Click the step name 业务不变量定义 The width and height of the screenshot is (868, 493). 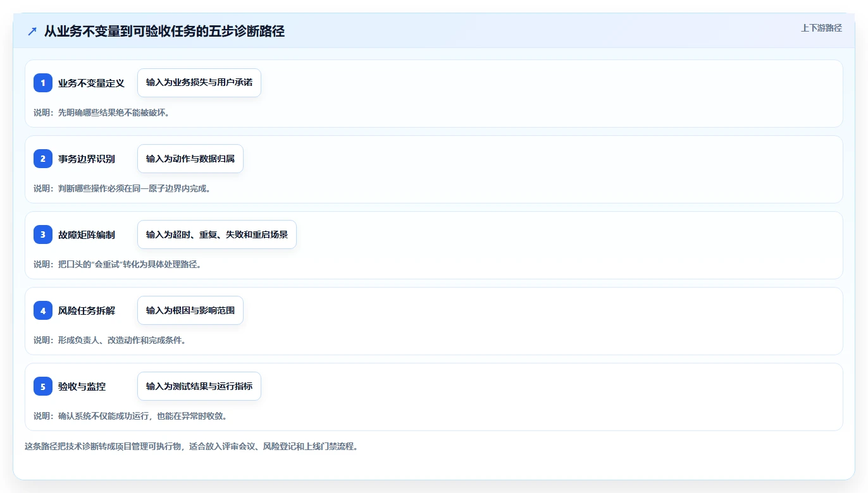(92, 83)
